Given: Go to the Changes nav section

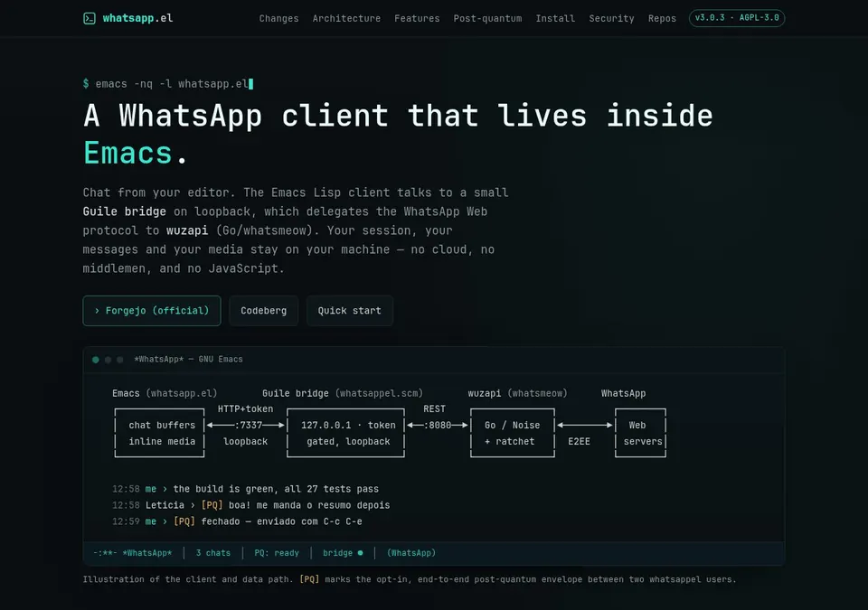Looking at the screenshot, I should (x=278, y=18).
